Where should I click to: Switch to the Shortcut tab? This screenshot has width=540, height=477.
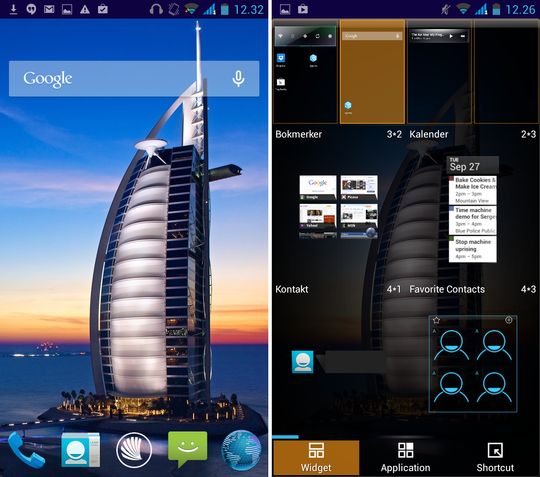point(495,457)
